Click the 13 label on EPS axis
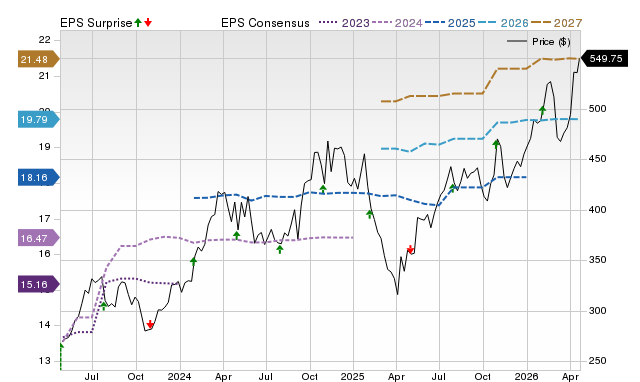This screenshot has width=640, height=382. point(44,361)
